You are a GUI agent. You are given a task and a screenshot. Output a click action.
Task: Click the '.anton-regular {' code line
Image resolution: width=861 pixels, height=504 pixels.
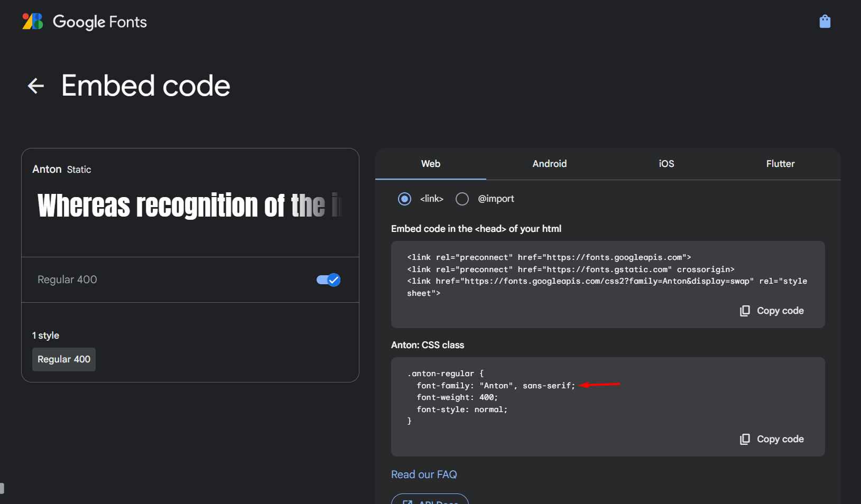pos(446,374)
